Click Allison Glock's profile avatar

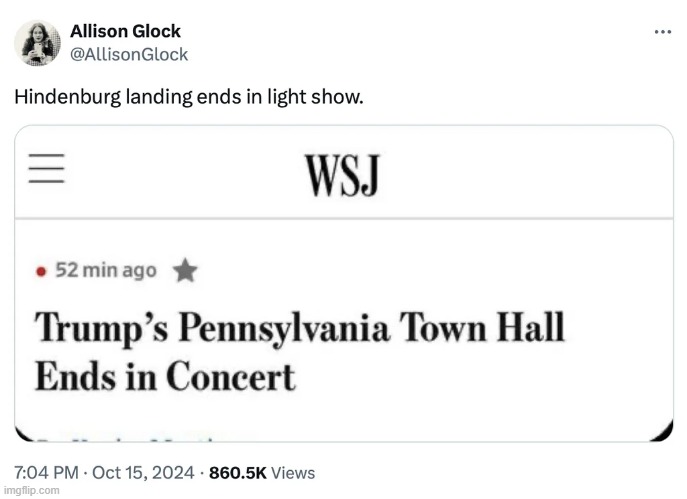[39, 43]
